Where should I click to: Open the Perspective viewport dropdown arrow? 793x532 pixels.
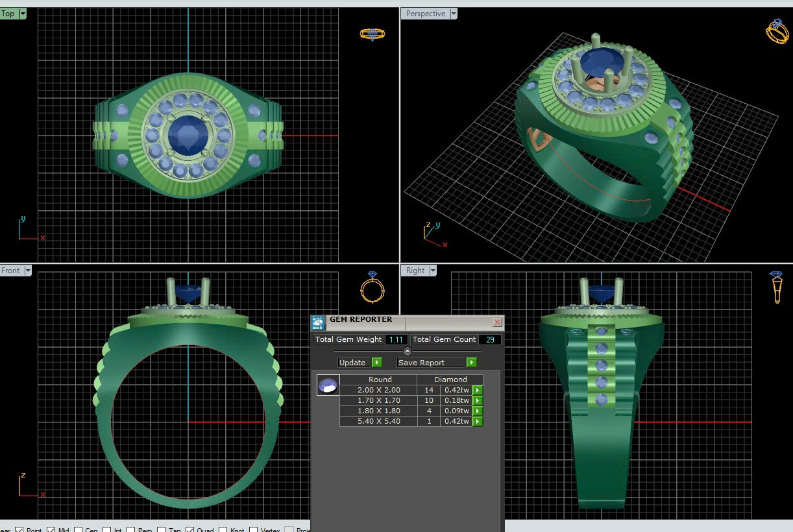point(454,14)
